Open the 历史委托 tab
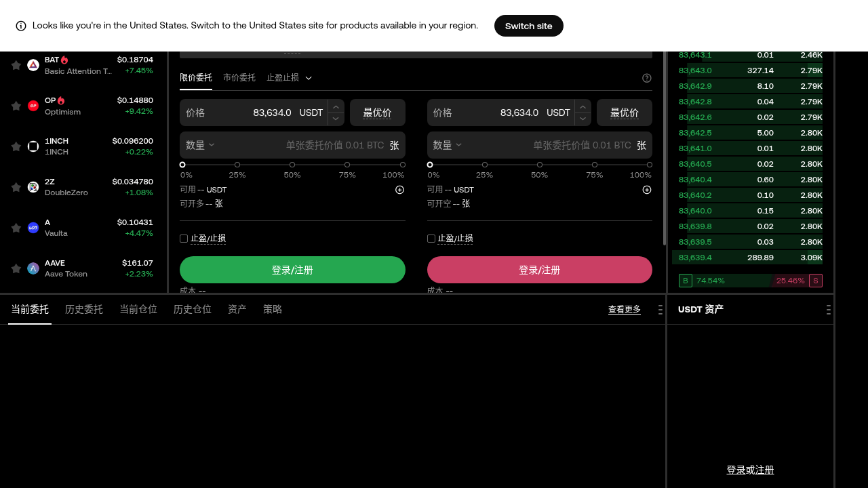 84,310
